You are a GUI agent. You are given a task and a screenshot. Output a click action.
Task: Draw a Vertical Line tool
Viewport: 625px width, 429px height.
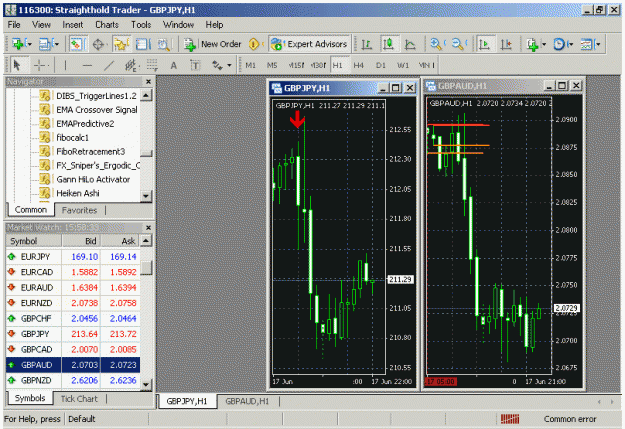pos(65,65)
